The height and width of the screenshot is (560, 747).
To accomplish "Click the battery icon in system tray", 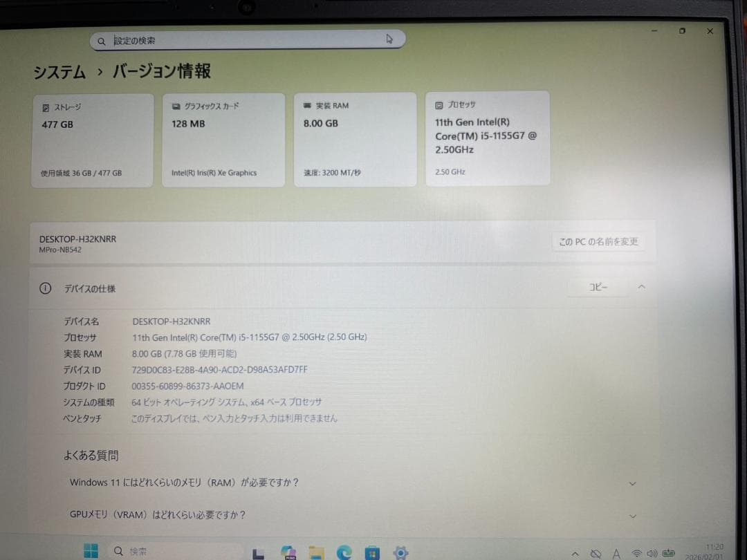I will point(667,553).
